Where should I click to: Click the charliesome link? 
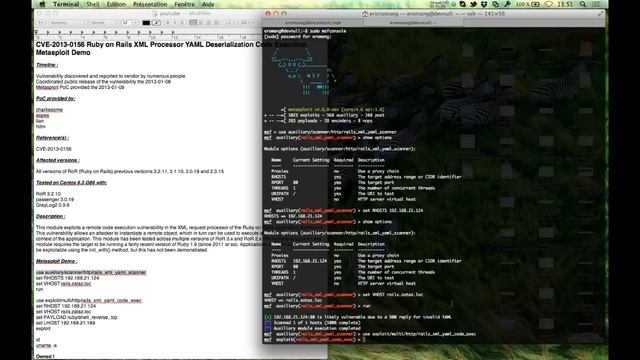pyautogui.click(x=49, y=110)
